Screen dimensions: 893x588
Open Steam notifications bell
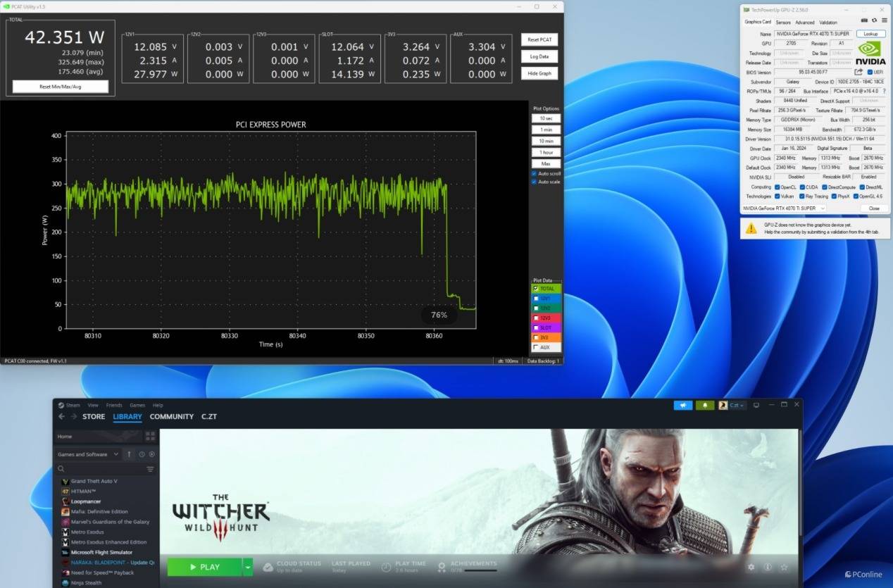(x=705, y=405)
